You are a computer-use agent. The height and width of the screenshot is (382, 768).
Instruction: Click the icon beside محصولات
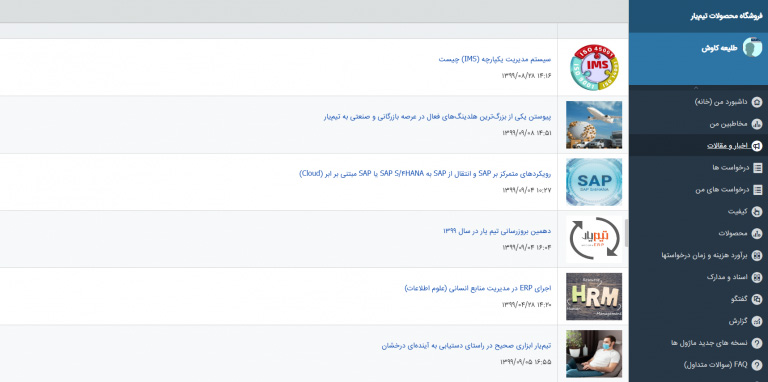(757, 233)
